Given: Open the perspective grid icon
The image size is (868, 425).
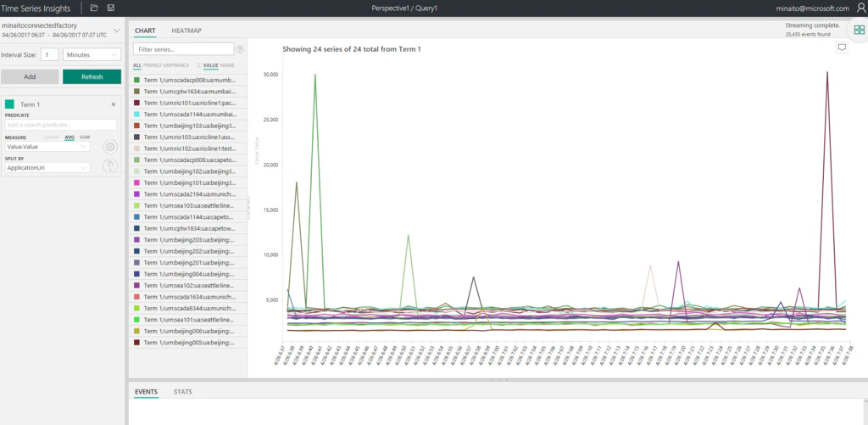Looking at the screenshot, I should (x=860, y=30).
